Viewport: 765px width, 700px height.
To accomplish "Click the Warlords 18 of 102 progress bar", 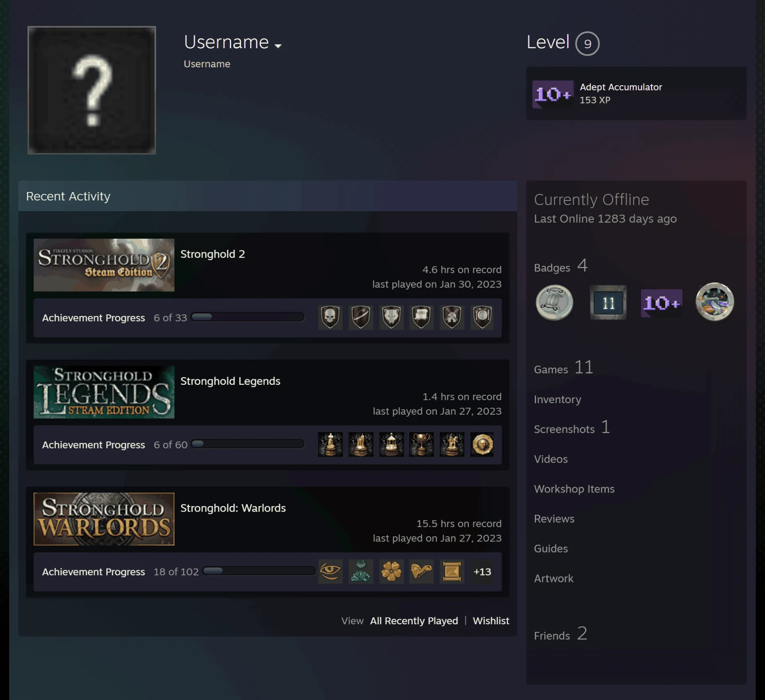I will coord(259,571).
